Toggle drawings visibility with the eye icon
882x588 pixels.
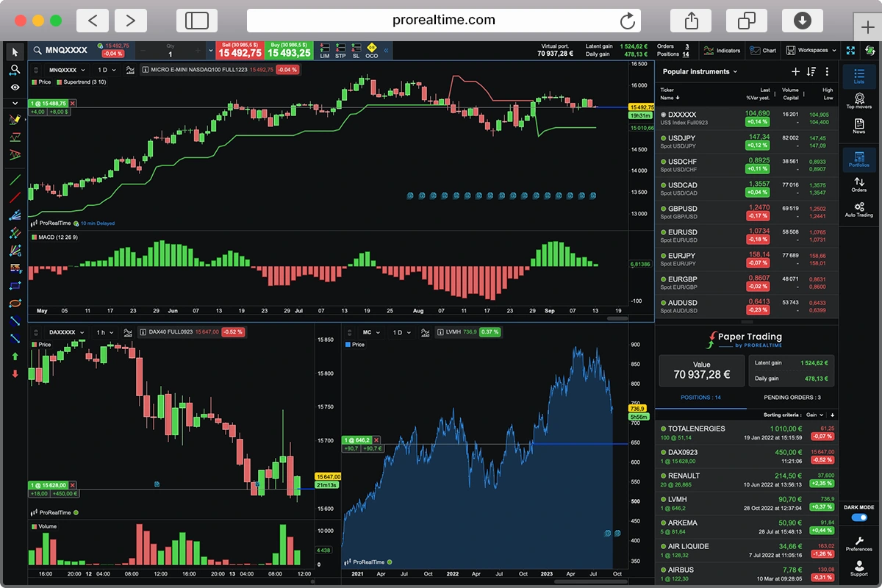(x=15, y=87)
